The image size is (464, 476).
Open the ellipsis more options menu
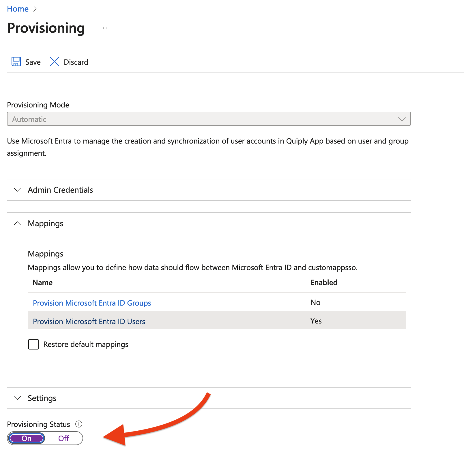[104, 28]
